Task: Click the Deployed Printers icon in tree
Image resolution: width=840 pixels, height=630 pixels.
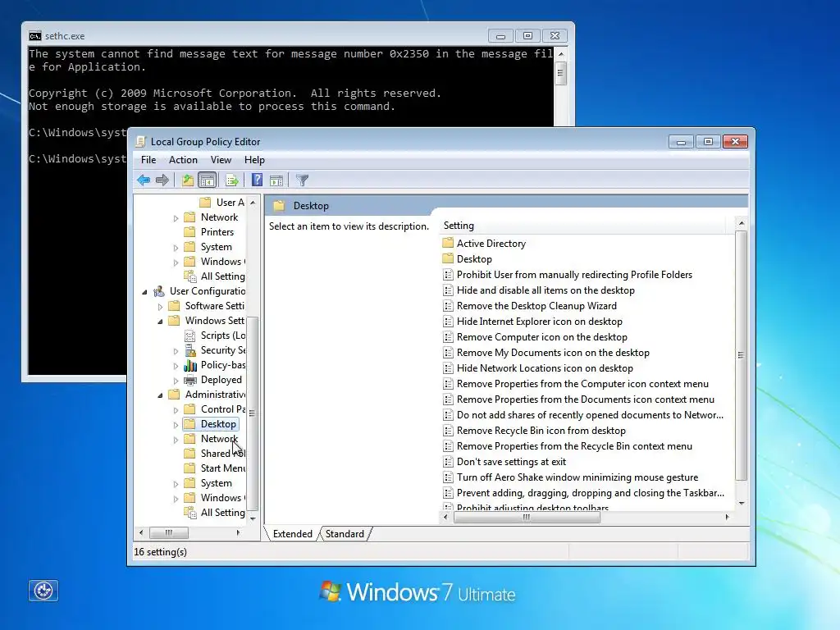Action: coord(190,380)
